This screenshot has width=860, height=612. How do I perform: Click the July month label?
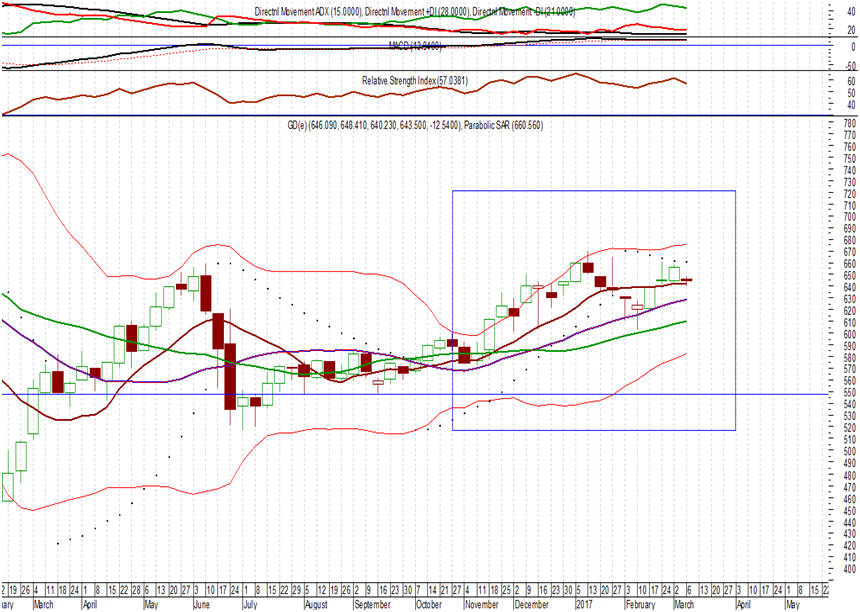coord(250,605)
